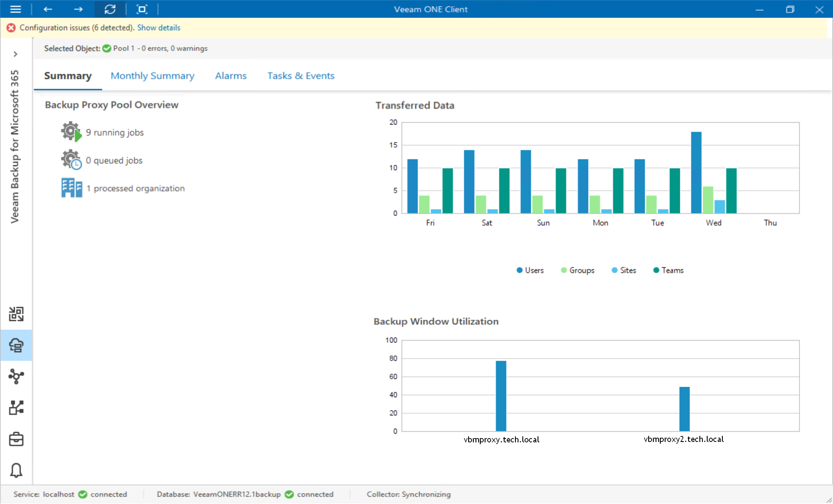Open the infrastructure nodes sidebar icon

click(x=16, y=376)
